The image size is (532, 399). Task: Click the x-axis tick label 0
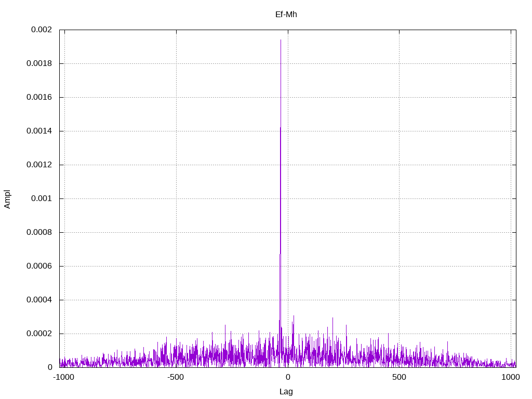288,377
